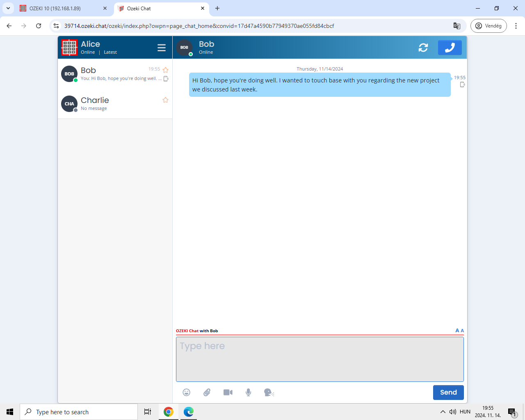Open the Windows notification center
This screenshot has width=525, height=420.
click(512, 412)
